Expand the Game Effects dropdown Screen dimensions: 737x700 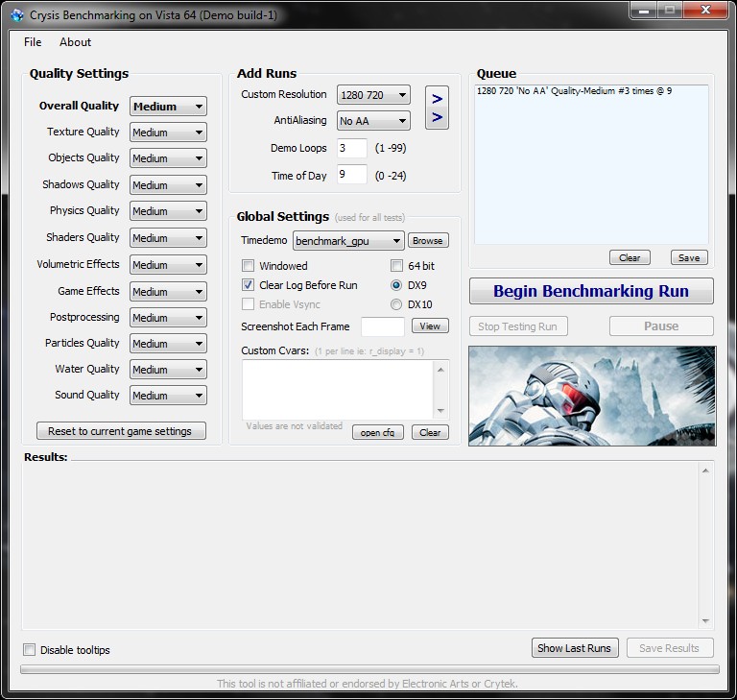click(x=168, y=291)
